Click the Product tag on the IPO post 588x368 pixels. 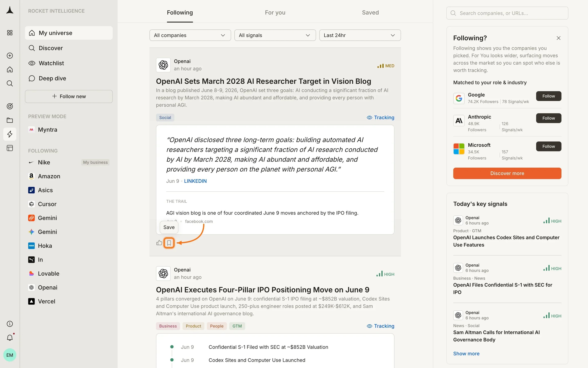(x=193, y=326)
